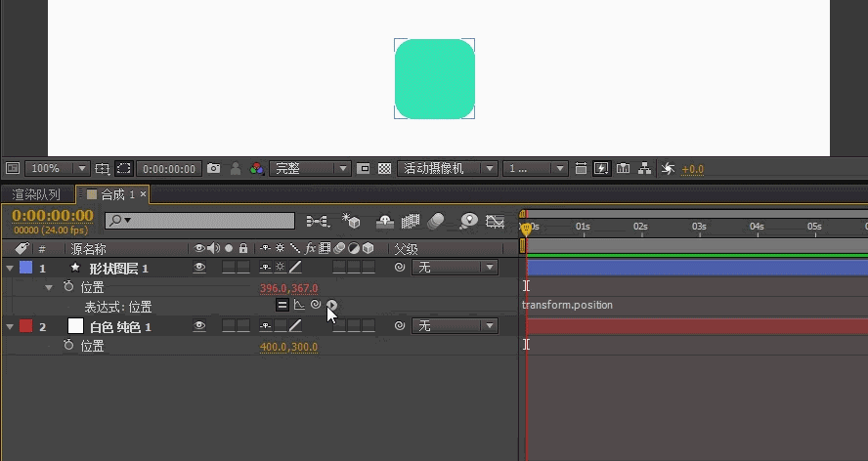Toggle pixel aspect ratio correction icon

click(x=581, y=168)
